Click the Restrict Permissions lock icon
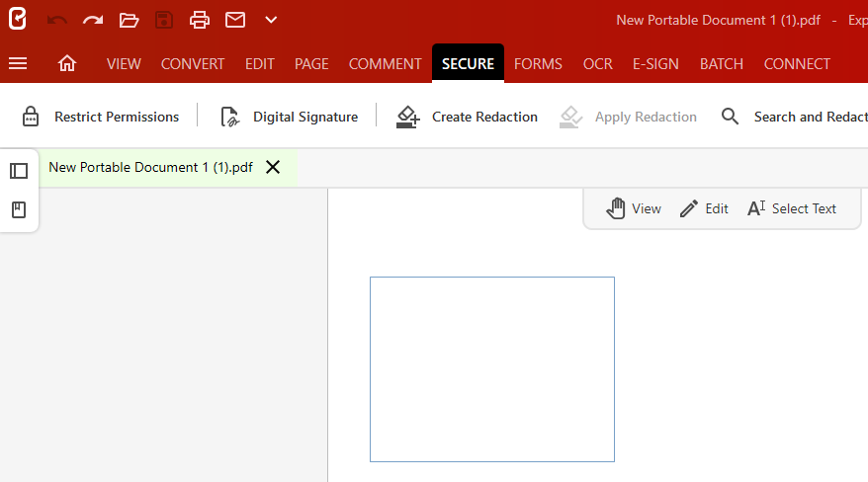This screenshot has width=868, height=482. tap(31, 117)
